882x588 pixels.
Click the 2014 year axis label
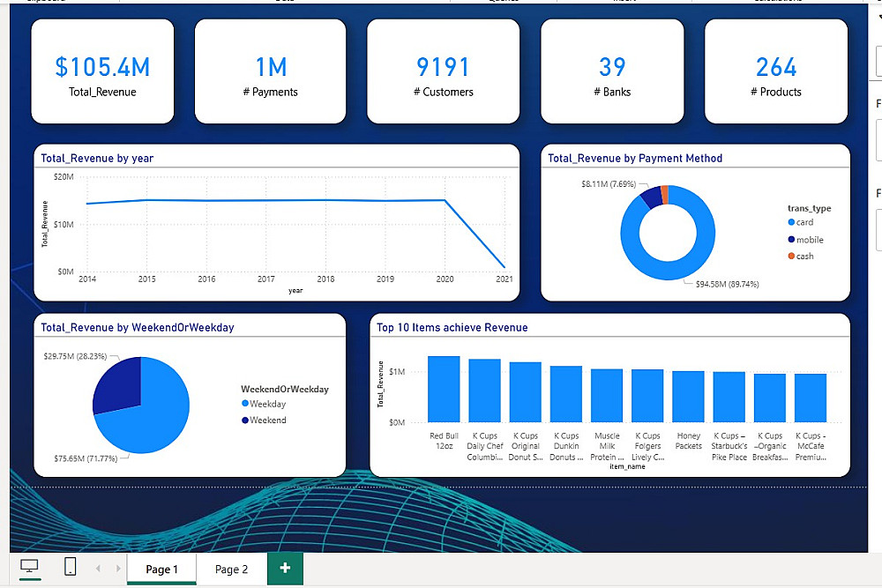(87, 279)
